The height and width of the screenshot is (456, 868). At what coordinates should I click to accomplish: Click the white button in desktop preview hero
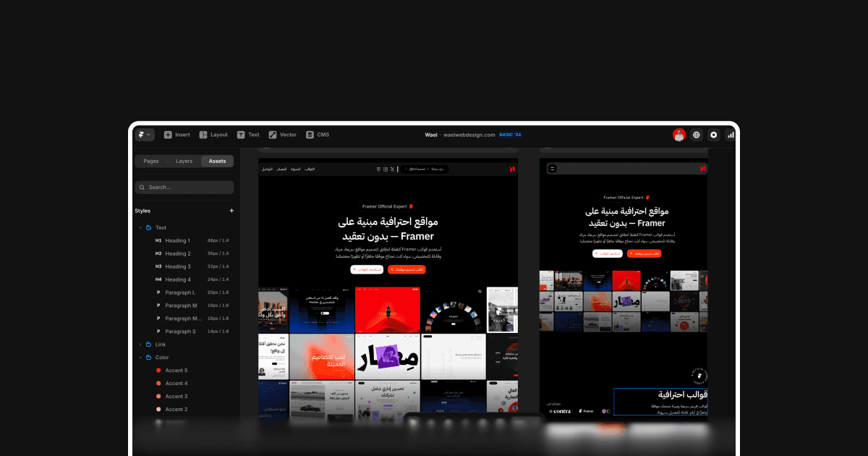(x=367, y=269)
